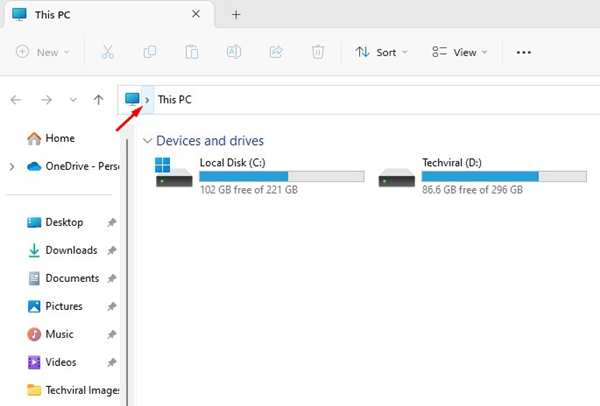Click the Documents icon in sidebar

[x=34, y=278]
